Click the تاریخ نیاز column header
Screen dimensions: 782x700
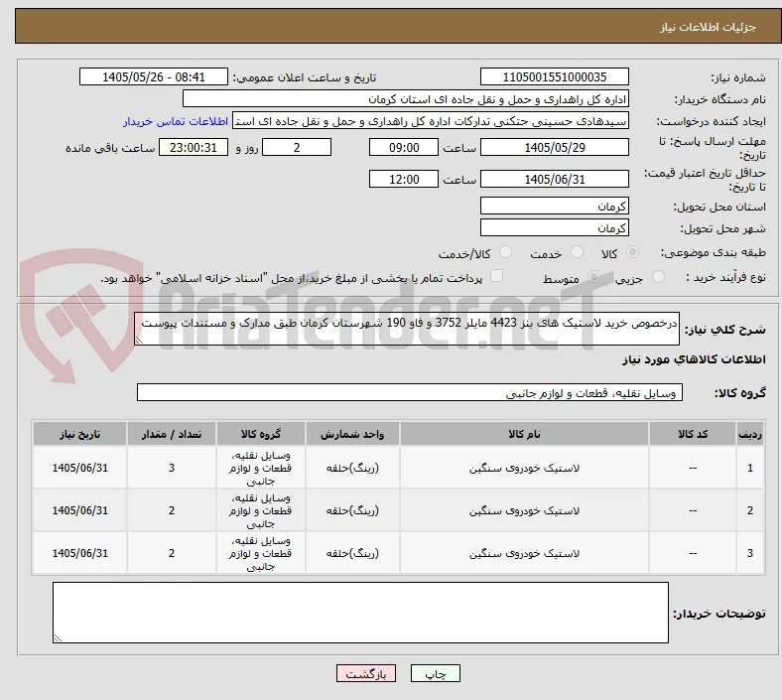[79, 434]
